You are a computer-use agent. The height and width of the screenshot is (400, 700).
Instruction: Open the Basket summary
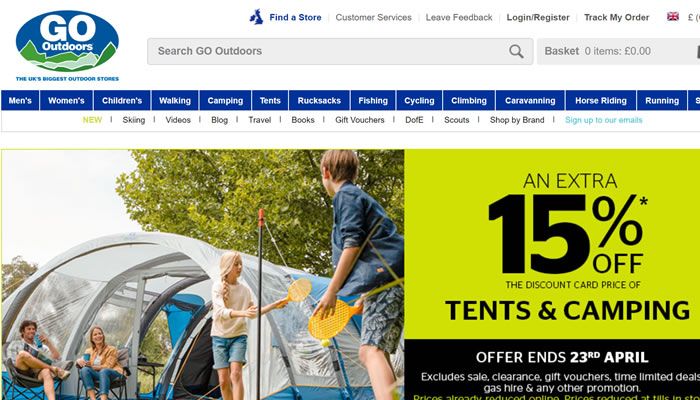coord(618,51)
